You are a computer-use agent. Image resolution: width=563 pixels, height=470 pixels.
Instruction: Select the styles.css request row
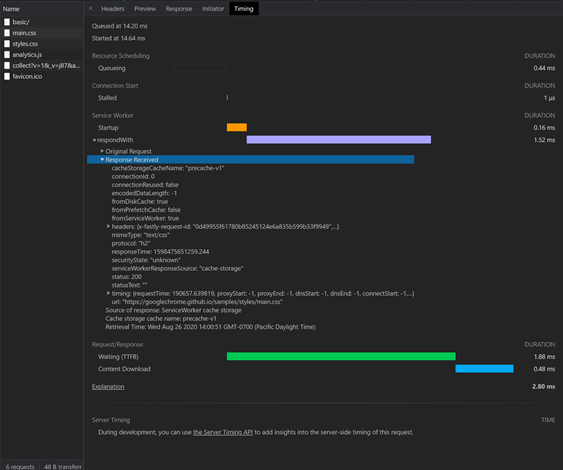coord(42,44)
